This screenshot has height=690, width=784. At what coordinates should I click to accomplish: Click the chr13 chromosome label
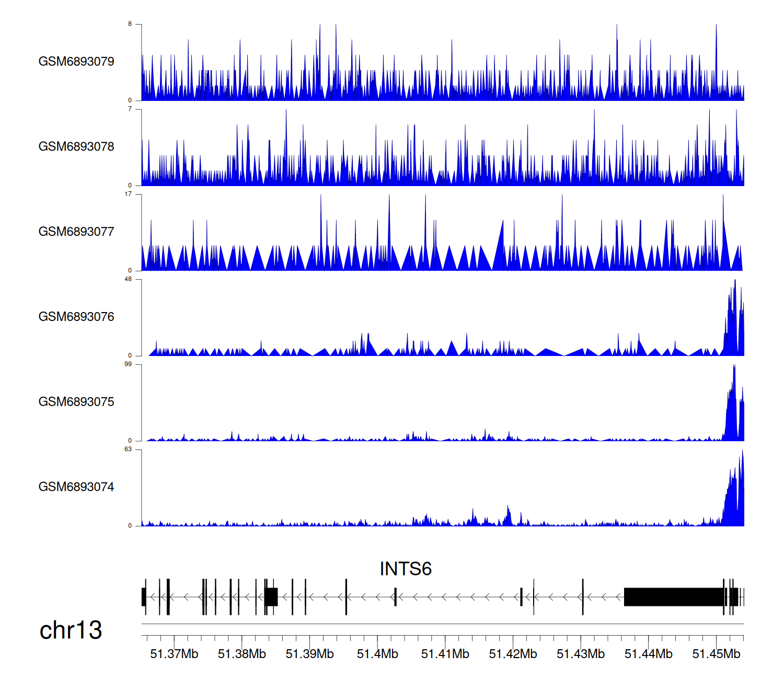coord(71,630)
